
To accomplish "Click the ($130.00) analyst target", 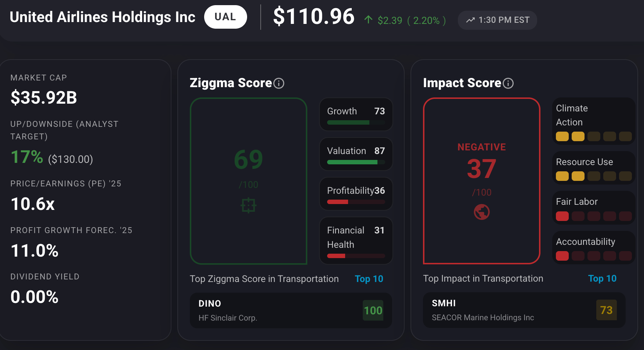I will 70,159.
